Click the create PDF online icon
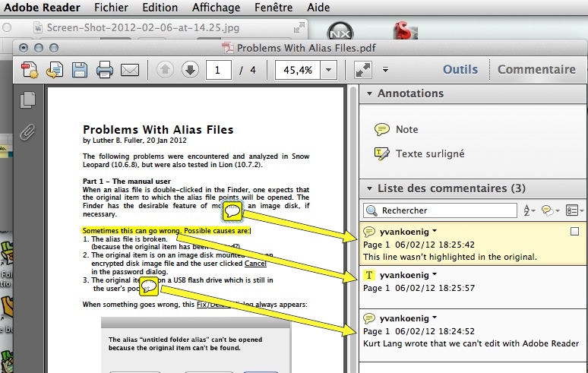This screenshot has width=588, height=373. click(x=30, y=70)
